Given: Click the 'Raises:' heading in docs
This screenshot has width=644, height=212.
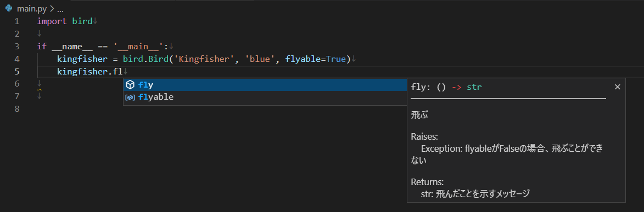Looking at the screenshot, I should [x=425, y=136].
